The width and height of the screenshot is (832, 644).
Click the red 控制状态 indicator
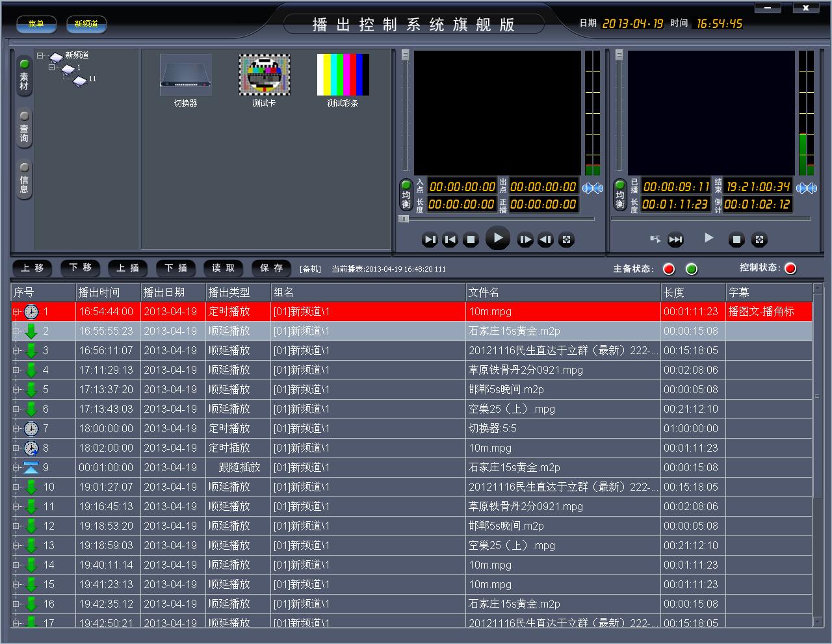pos(790,268)
